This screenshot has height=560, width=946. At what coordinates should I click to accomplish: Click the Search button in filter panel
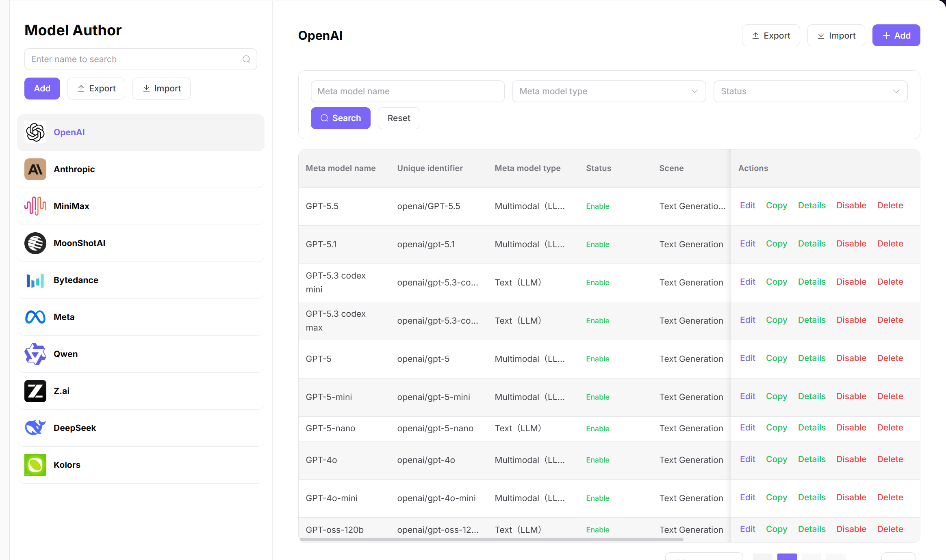[341, 118]
